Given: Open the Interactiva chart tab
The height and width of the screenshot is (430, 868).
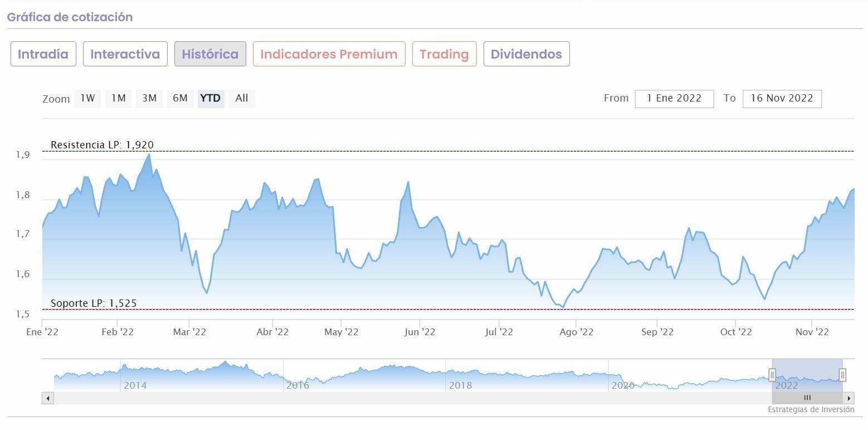Looking at the screenshot, I should pyautogui.click(x=125, y=54).
